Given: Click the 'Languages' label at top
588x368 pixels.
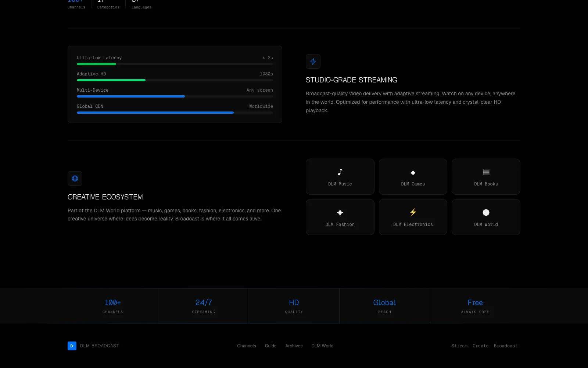Looking at the screenshot, I should coord(141,7).
